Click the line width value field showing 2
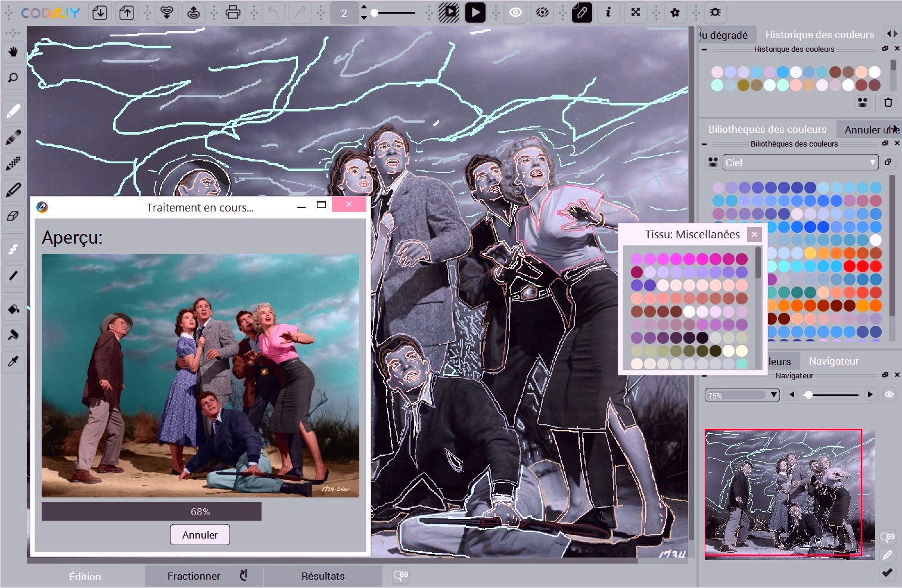This screenshot has height=588, width=902. tap(344, 13)
